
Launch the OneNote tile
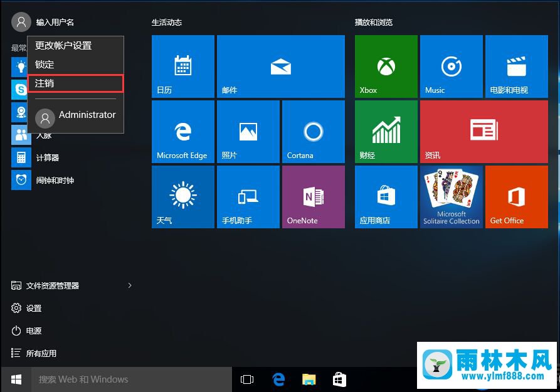tap(314, 197)
